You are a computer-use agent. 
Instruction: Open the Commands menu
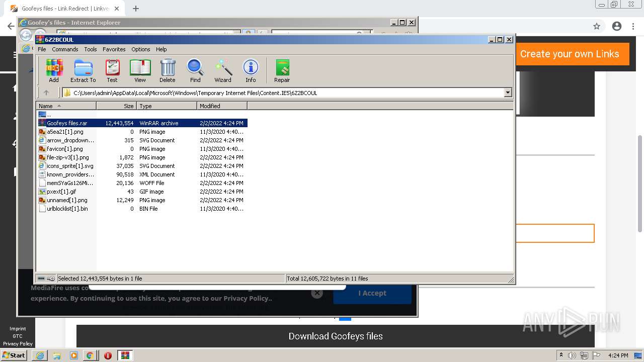click(x=65, y=49)
